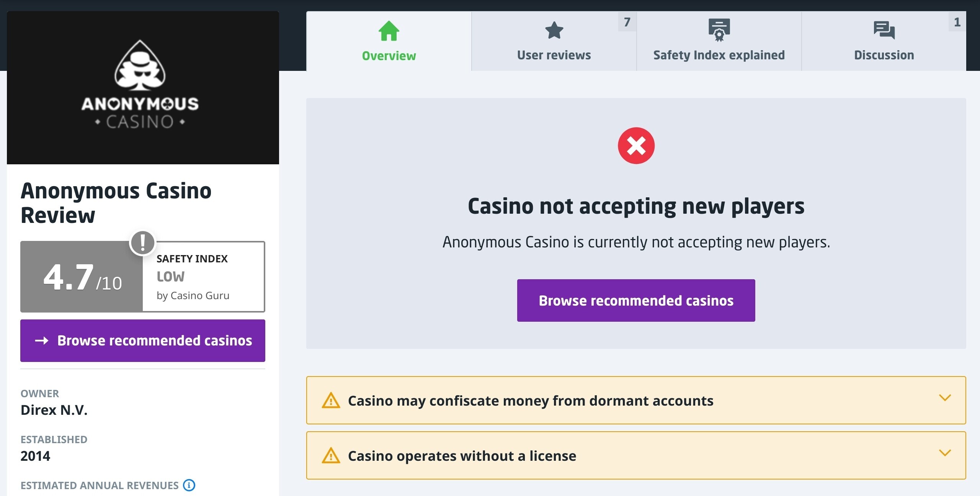
Task: Click the green Overview home icon
Action: coord(389,31)
